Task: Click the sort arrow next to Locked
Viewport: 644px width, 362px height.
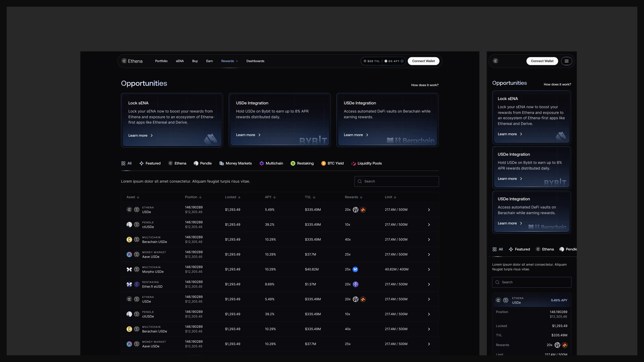Action: (x=239, y=197)
